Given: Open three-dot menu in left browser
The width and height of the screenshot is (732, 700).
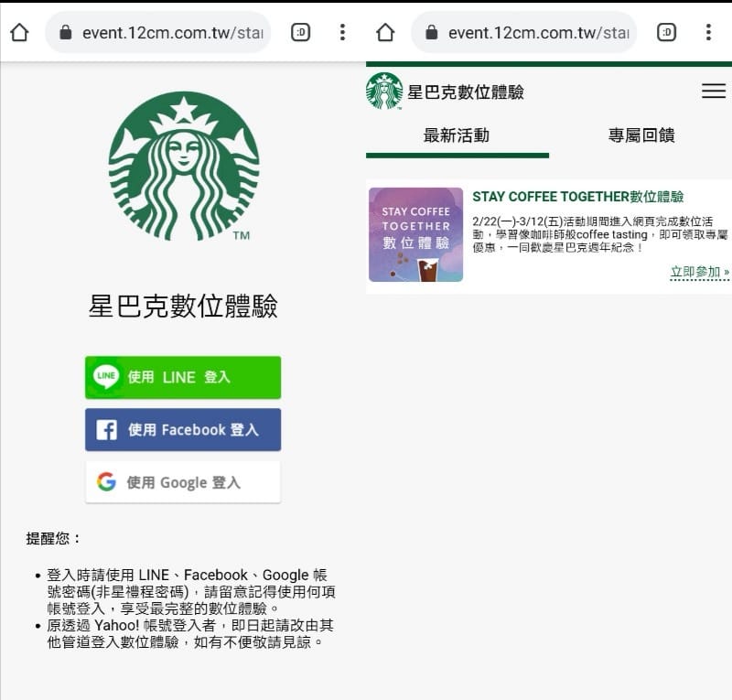Looking at the screenshot, I should pyautogui.click(x=342, y=33).
